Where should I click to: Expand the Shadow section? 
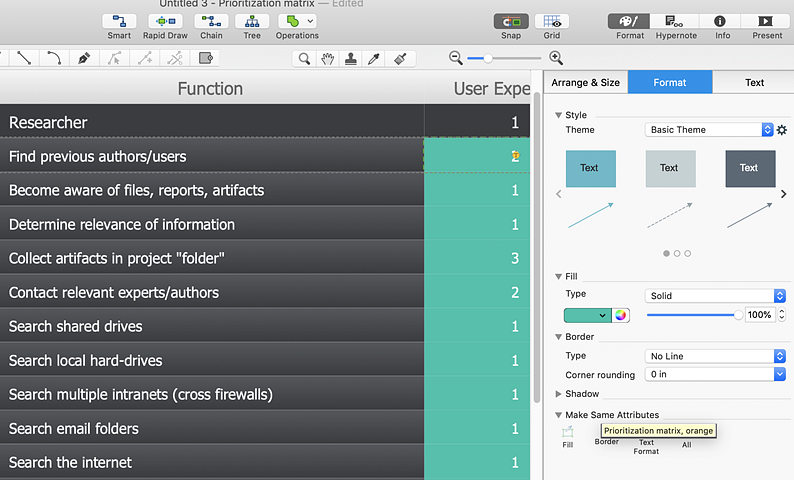559,394
